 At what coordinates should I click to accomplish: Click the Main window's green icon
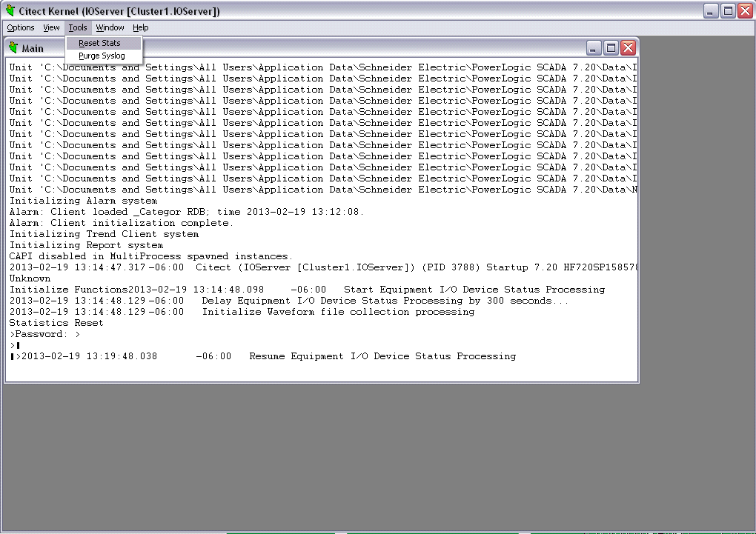pos(13,47)
